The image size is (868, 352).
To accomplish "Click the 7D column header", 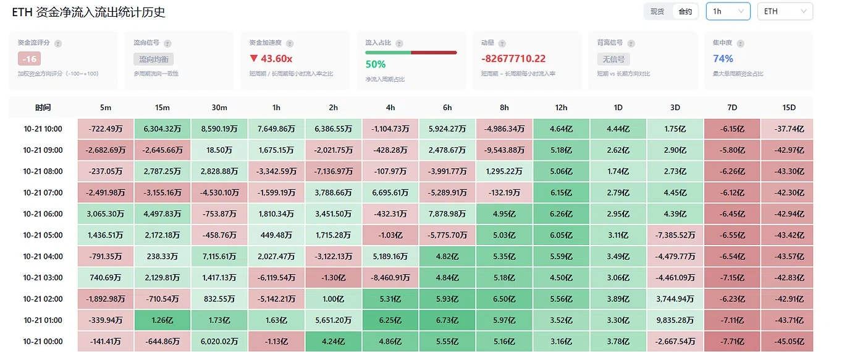I will click(732, 108).
